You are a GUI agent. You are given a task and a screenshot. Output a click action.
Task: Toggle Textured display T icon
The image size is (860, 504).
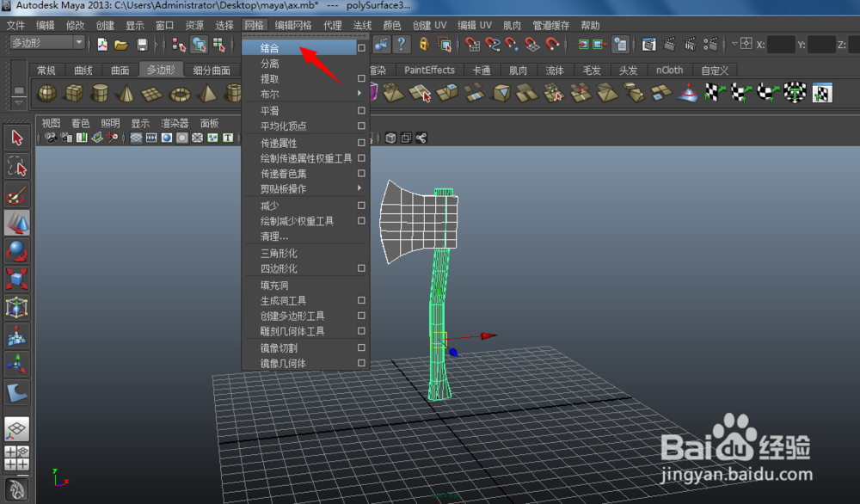pyautogui.click(x=228, y=138)
